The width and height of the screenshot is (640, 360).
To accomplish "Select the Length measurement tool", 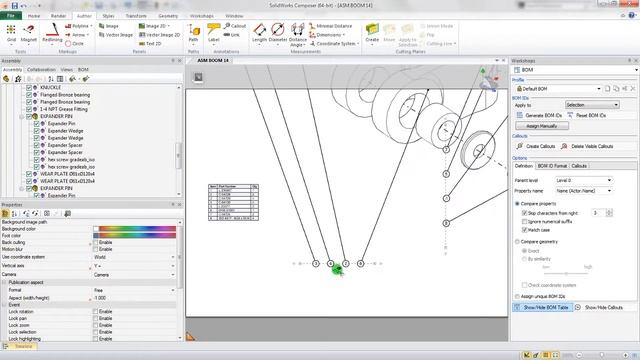I will pyautogui.click(x=259, y=33).
